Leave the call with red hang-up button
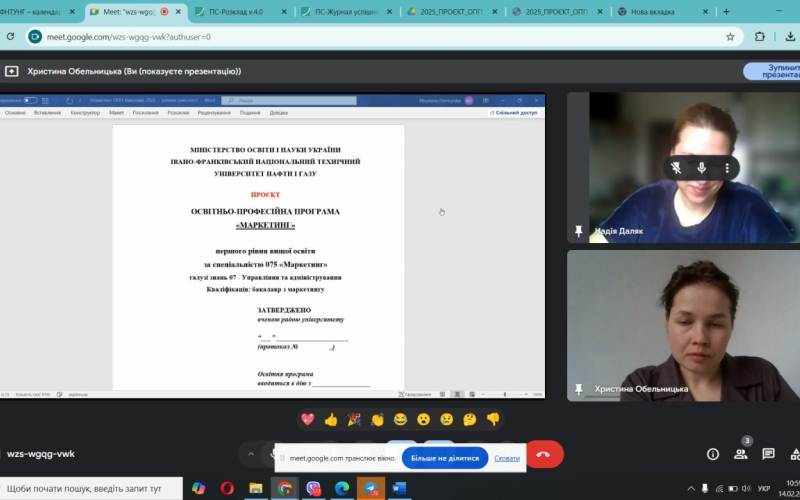The height and width of the screenshot is (500, 800). 544,454
